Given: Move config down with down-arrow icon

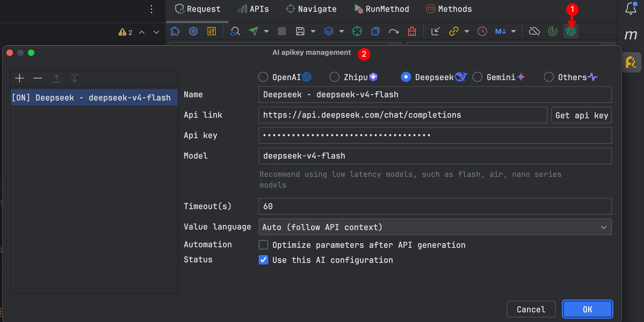Looking at the screenshot, I should tap(74, 78).
